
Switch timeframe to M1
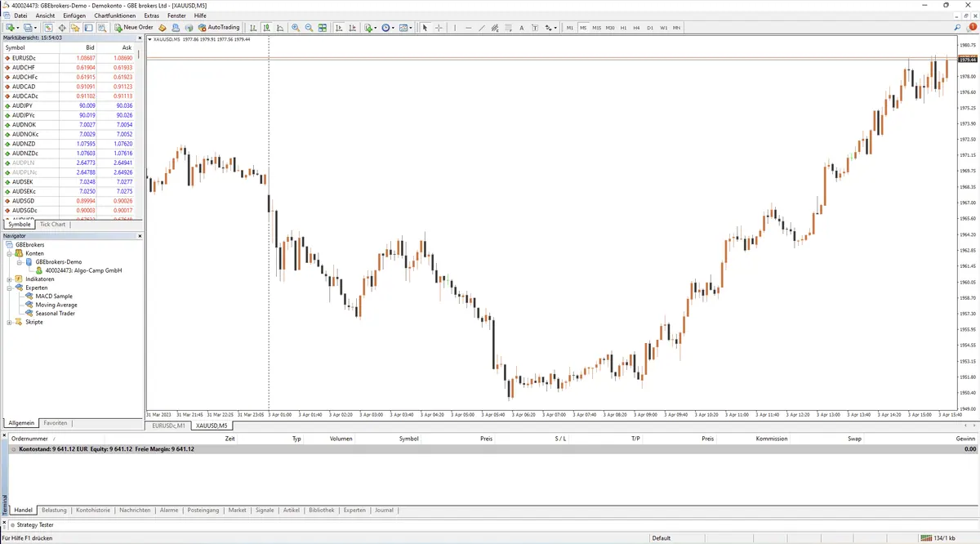click(x=570, y=27)
